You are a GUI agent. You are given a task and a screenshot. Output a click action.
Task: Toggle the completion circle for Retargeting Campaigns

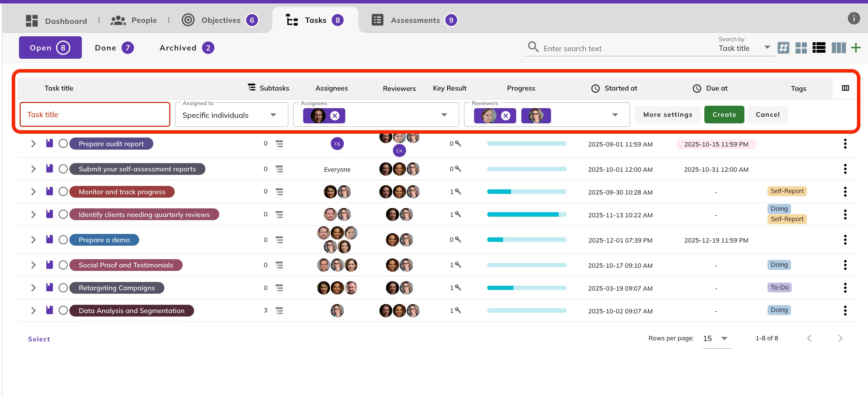(63, 288)
